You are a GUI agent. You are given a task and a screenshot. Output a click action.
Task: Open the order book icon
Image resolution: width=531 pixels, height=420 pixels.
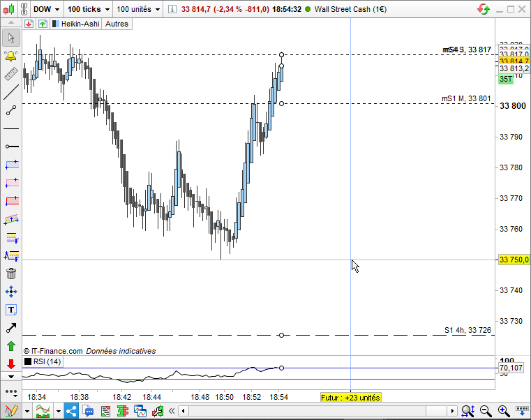click(x=122, y=411)
